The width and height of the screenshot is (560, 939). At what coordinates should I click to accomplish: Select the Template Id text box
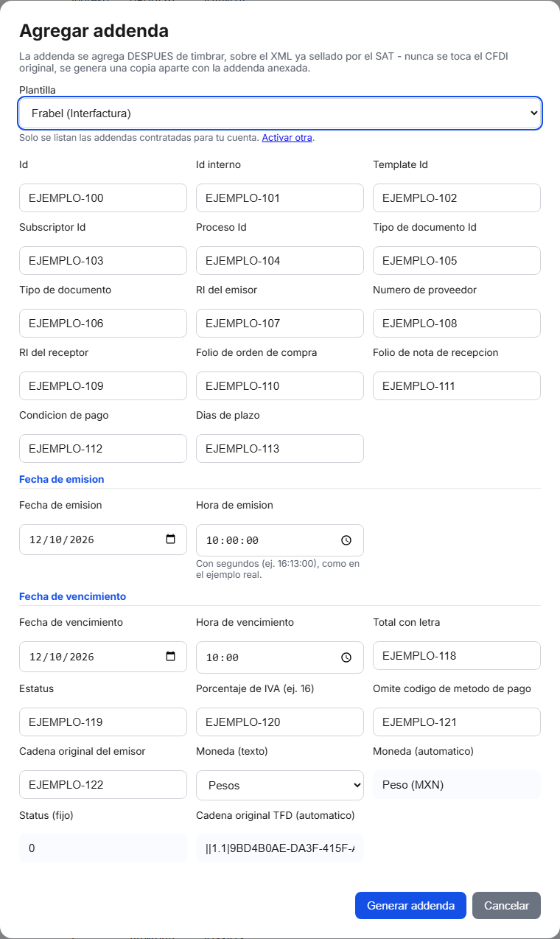coord(457,198)
